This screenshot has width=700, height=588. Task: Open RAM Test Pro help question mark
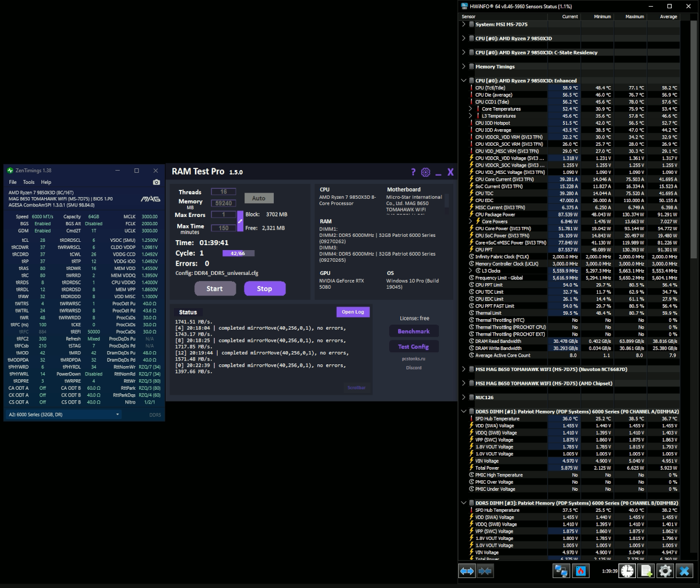point(413,172)
